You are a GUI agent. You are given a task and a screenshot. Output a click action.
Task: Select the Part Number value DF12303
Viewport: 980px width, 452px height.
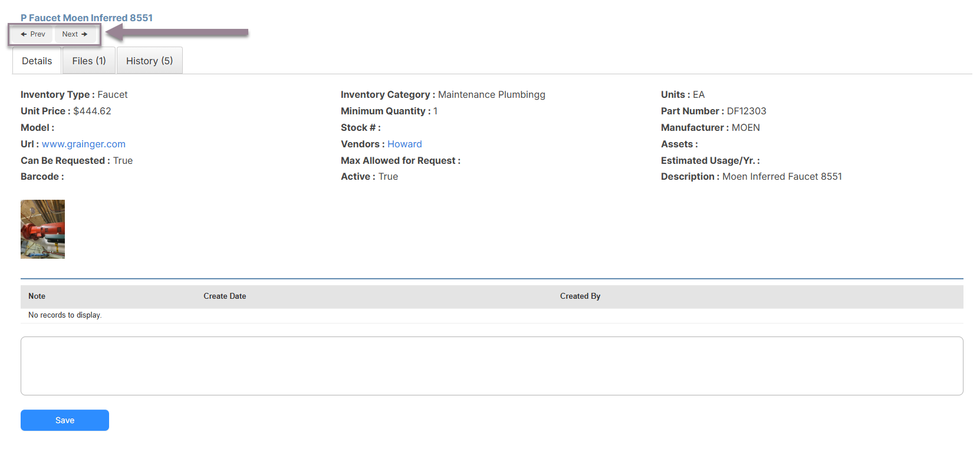(746, 111)
